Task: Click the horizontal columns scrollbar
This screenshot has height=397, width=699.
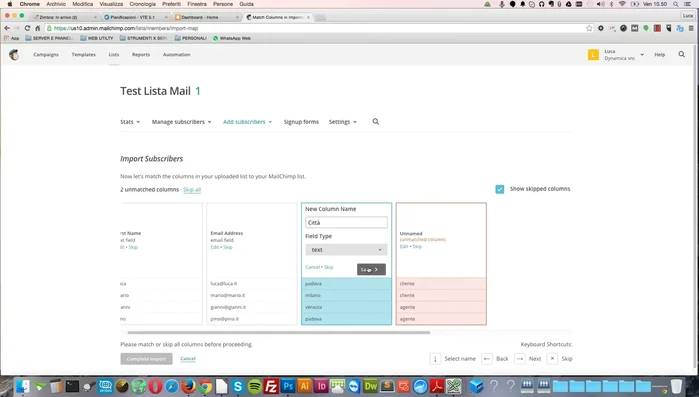Action: click(x=279, y=332)
